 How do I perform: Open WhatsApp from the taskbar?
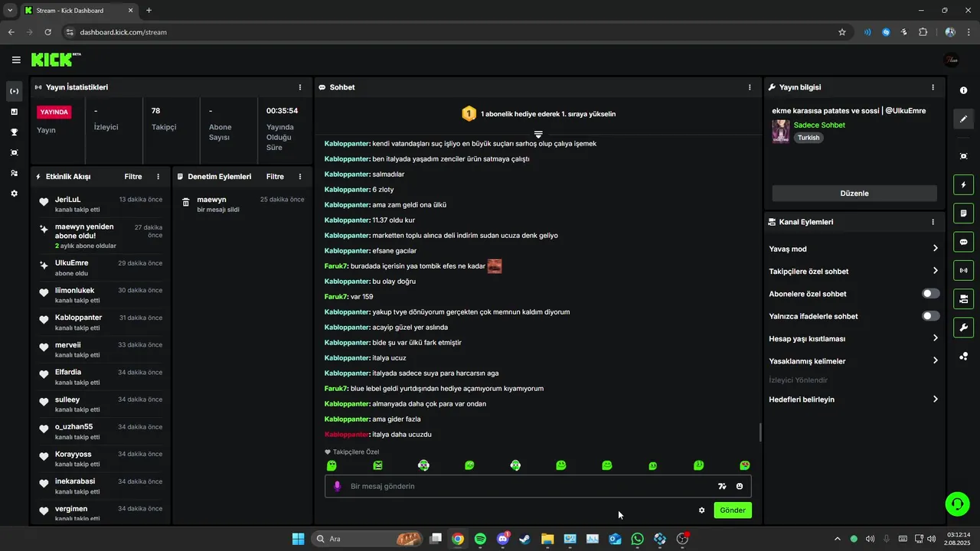(x=638, y=539)
